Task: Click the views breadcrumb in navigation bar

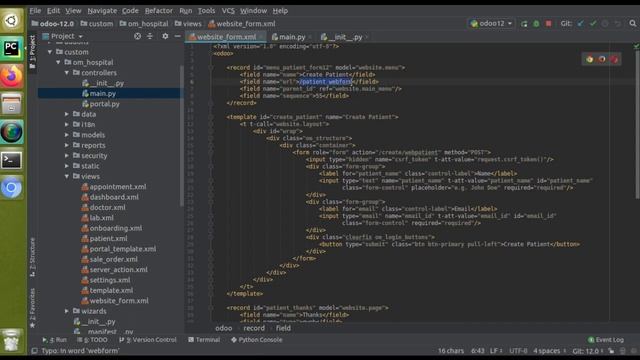Action: click(188, 24)
